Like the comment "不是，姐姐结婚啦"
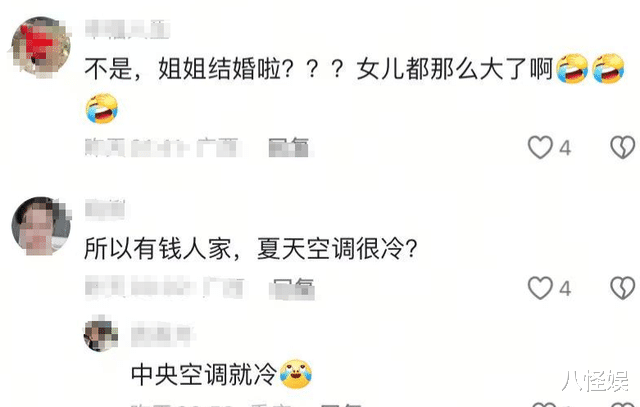640x407 pixels. (540, 147)
